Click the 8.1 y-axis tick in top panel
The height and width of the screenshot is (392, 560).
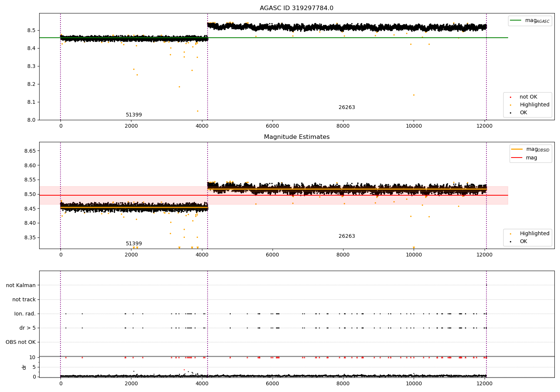pos(31,102)
